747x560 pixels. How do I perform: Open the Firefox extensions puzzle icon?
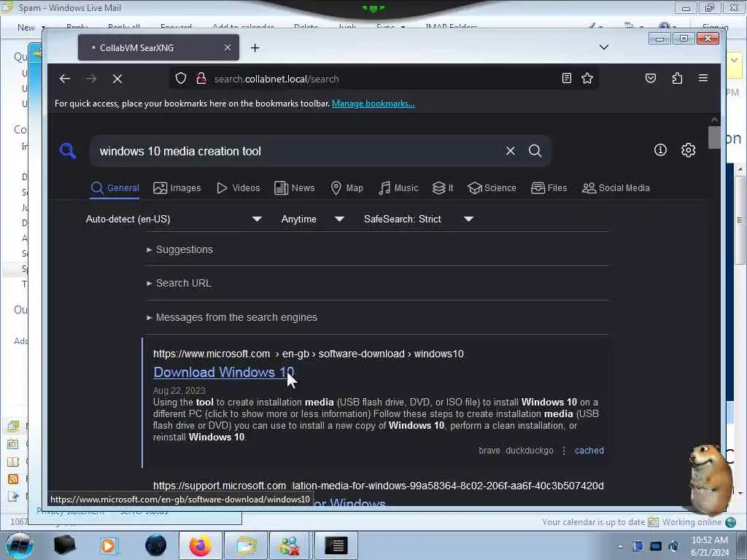(677, 78)
